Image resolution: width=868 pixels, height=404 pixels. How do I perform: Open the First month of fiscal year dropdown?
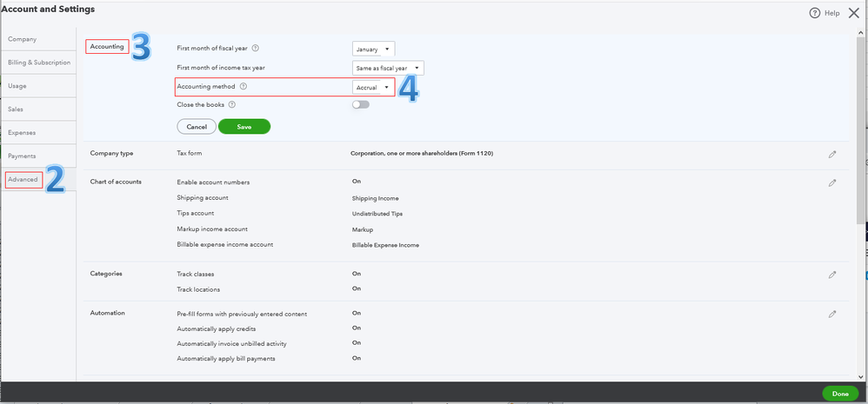tap(374, 50)
